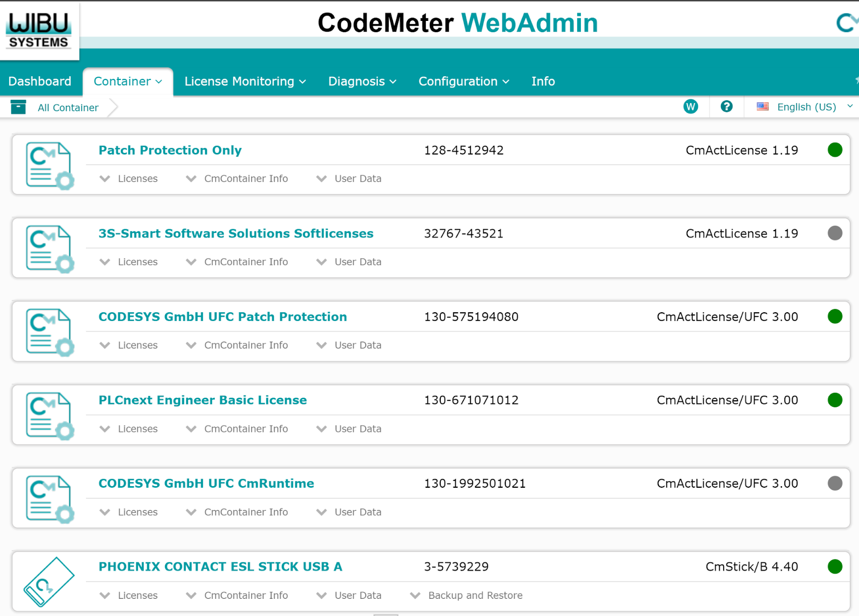Open the Info tab
Viewport: 859px width, 616px height.
(543, 81)
